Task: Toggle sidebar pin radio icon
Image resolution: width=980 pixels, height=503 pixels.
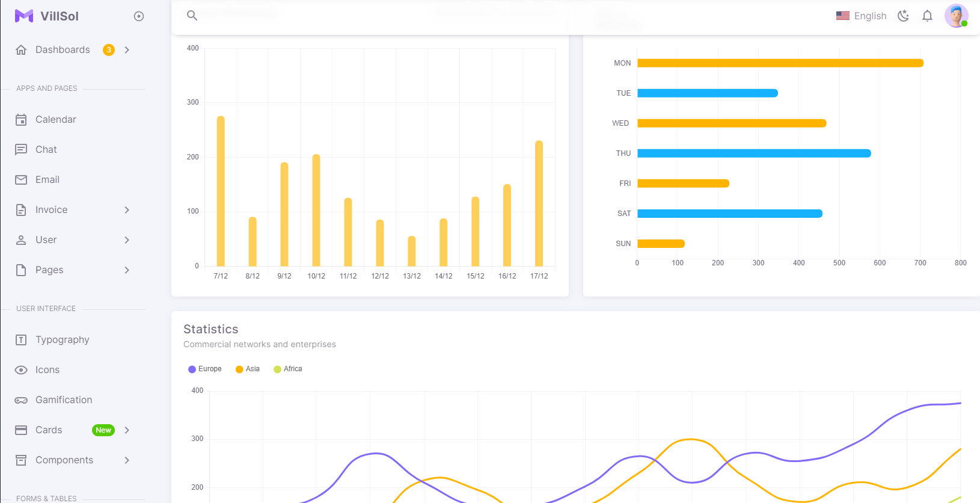Action: click(139, 16)
